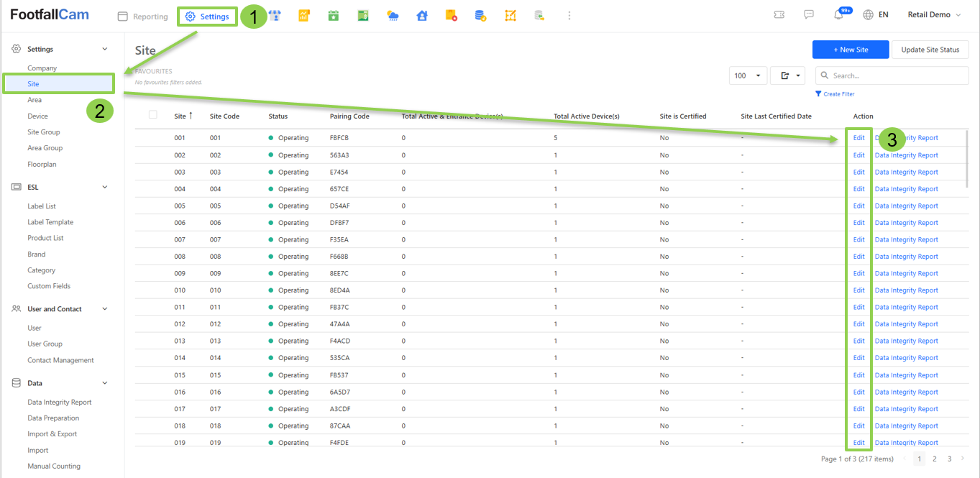Viewport: 980px width, 478px height.
Task: Click the + New Site button
Action: [851, 50]
